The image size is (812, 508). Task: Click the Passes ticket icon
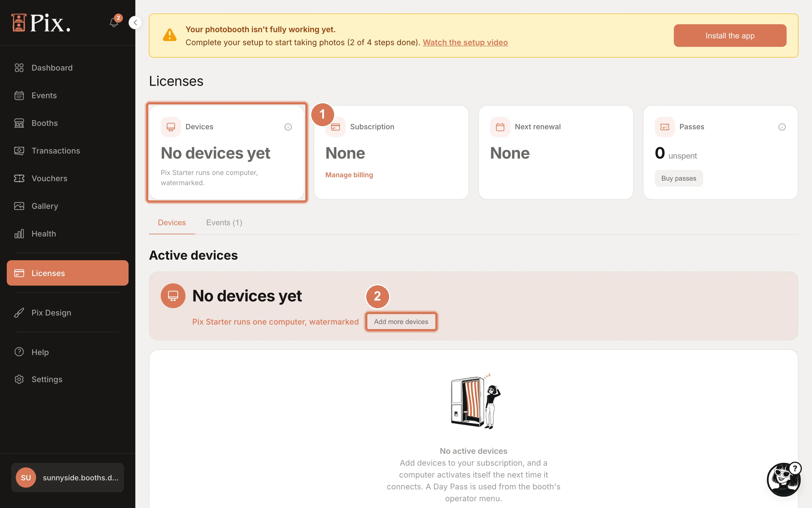click(664, 127)
